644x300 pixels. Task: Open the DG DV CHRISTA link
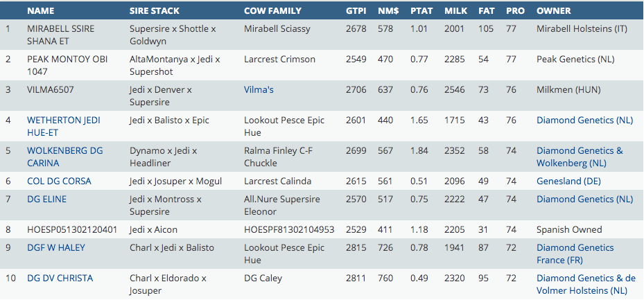(x=60, y=278)
